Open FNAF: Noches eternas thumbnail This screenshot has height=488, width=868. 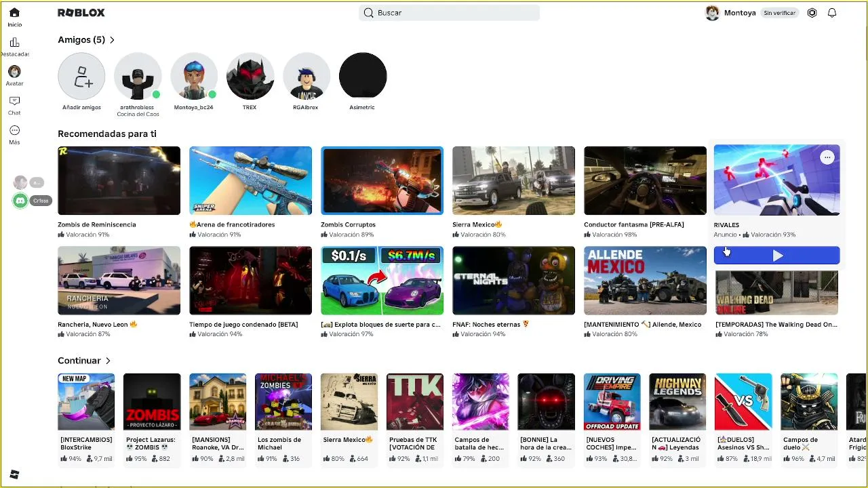[x=513, y=281]
